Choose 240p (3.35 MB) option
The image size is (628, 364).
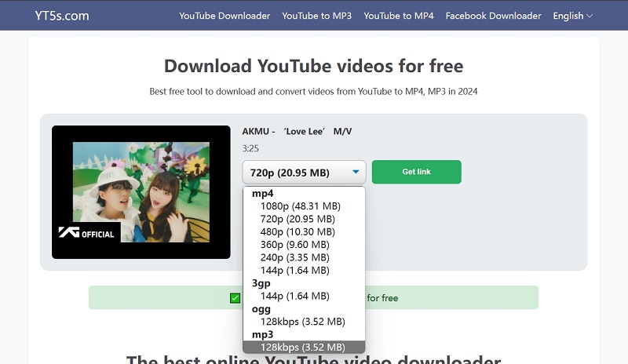coord(304,257)
